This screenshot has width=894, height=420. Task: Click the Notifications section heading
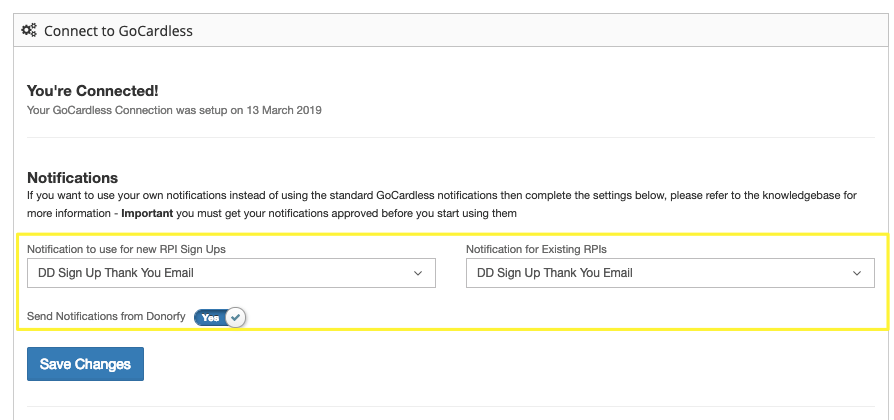tap(72, 177)
